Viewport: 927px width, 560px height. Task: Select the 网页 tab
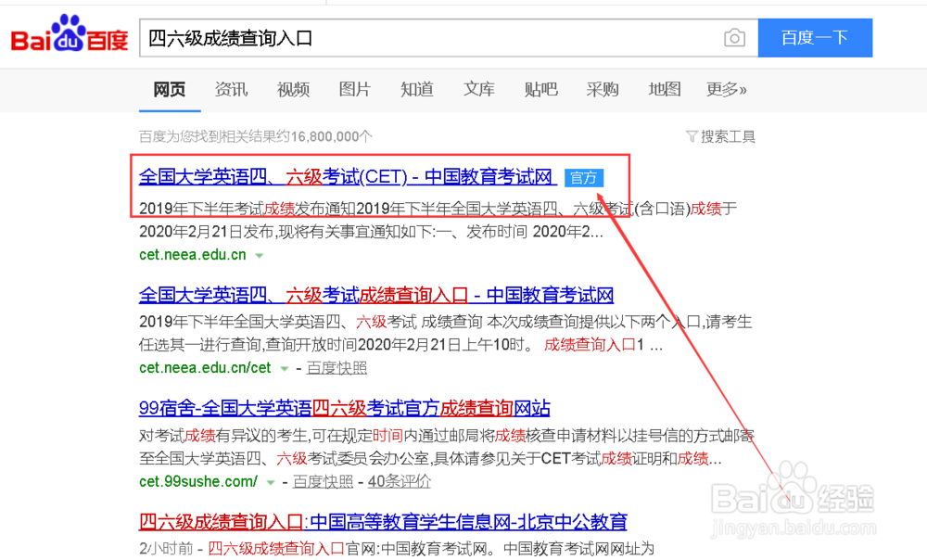coord(169,89)
